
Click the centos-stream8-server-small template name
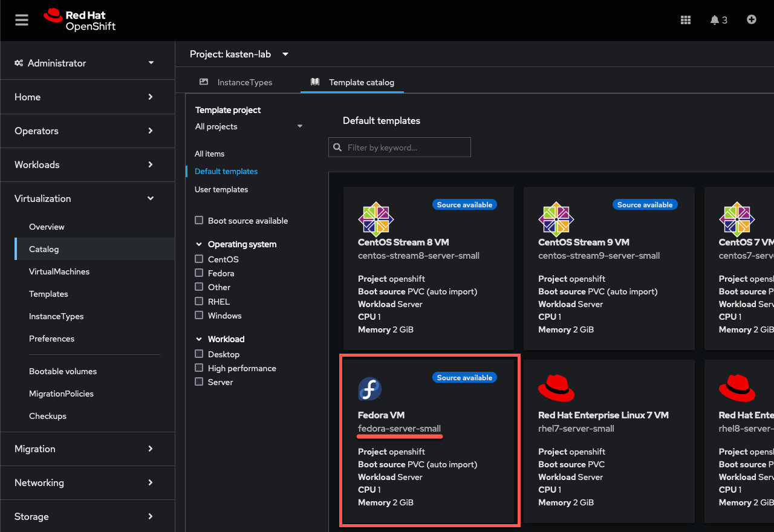pyautogui.click(x=418, y=256)
